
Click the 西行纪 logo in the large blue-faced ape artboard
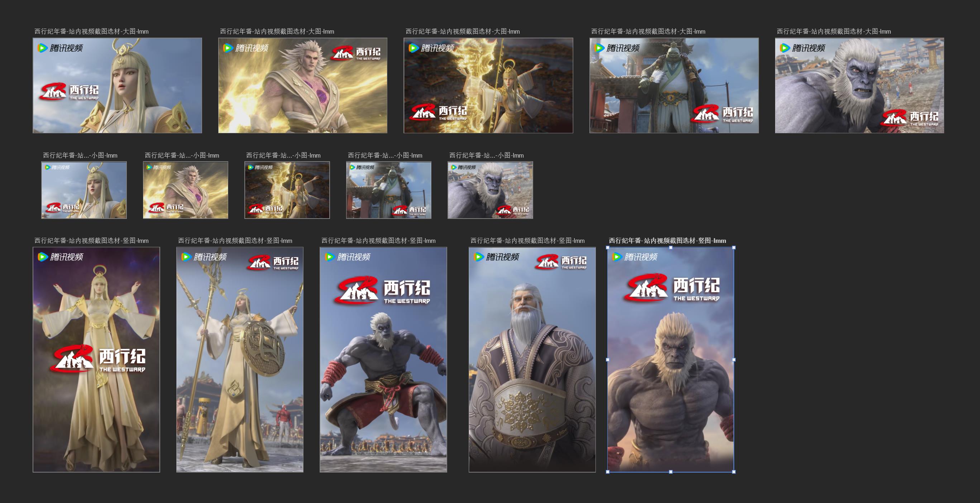pos(910,118)
